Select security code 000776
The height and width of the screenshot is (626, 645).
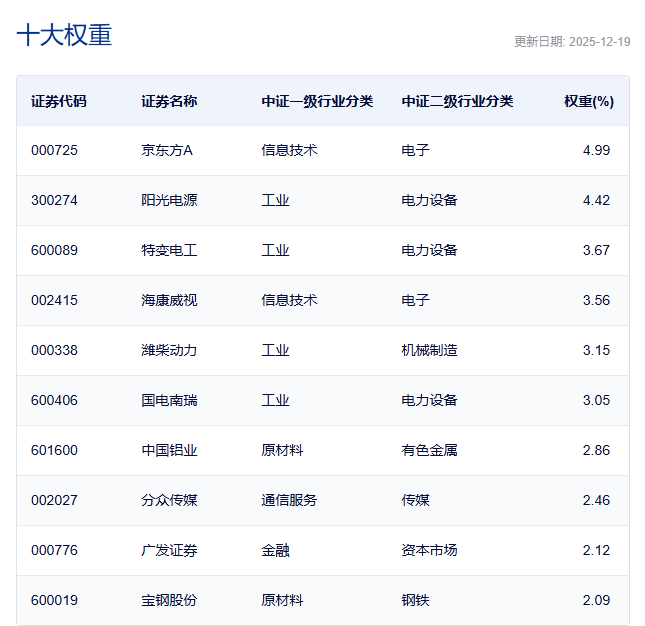click(x=54, y=550)
